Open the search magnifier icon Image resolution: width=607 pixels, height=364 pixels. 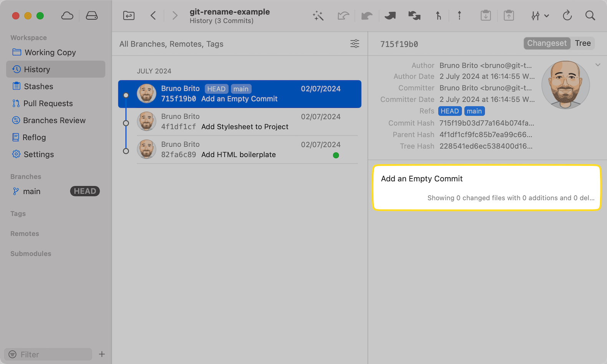click(590, 16)
